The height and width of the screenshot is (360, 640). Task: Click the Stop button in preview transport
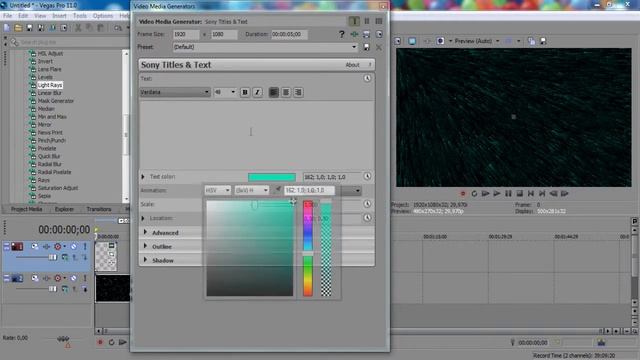tap(520, 193)
